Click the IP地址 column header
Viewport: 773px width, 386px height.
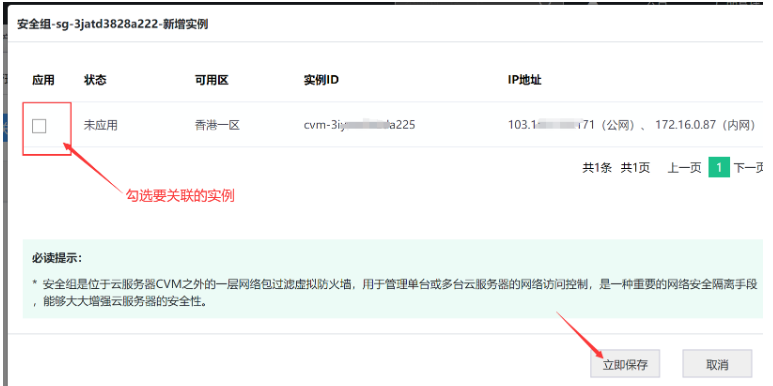tap(525, 80)
